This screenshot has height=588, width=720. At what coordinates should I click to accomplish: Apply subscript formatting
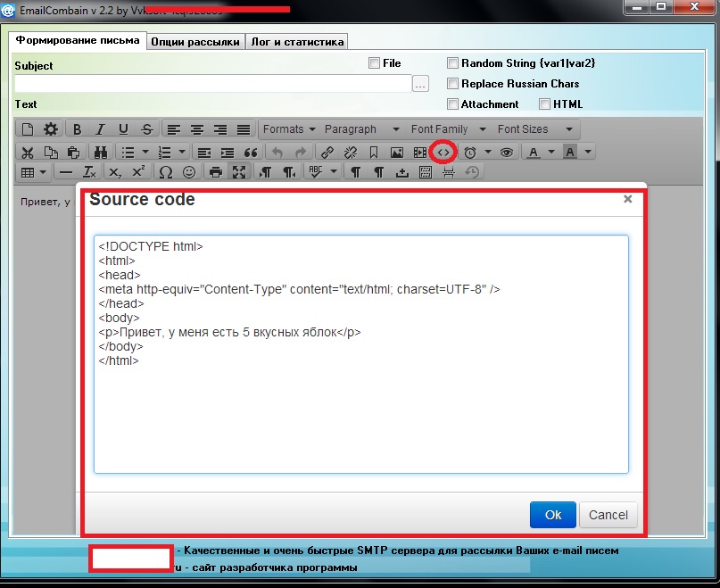(x=115, y=172)
